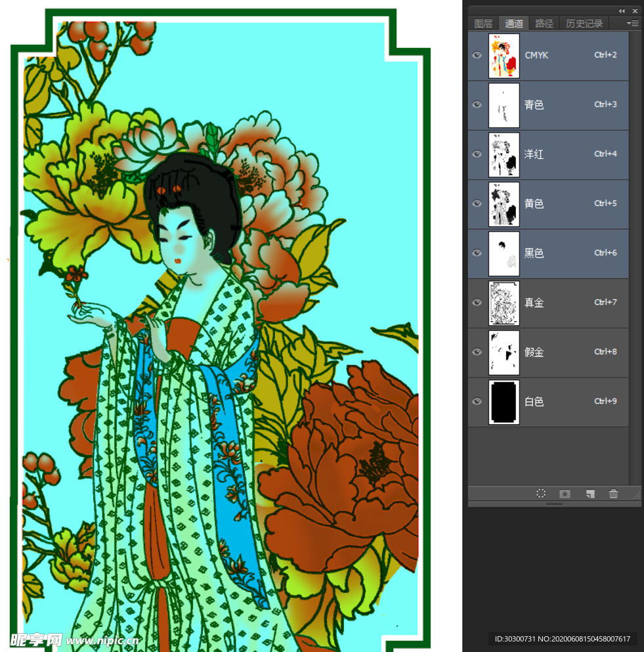Switch to the 图层 tab
Image resolution: width=644 pixels, height=652 pixels.
coord(483,24)
